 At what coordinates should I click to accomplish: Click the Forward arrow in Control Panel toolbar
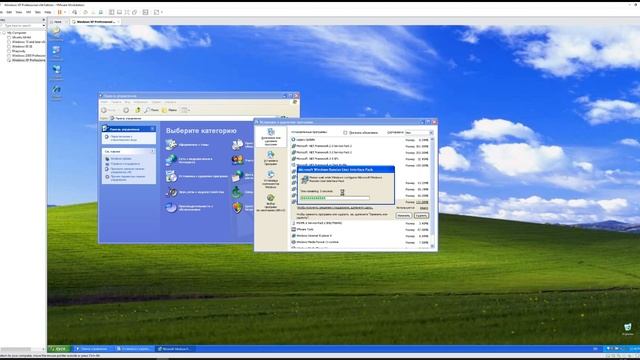[126, 110]
